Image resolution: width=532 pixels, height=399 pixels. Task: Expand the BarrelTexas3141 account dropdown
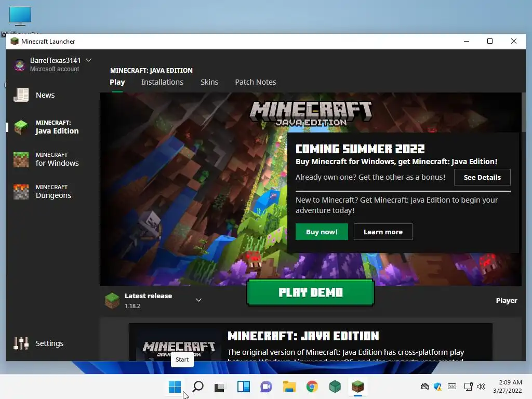coord(88,60)
